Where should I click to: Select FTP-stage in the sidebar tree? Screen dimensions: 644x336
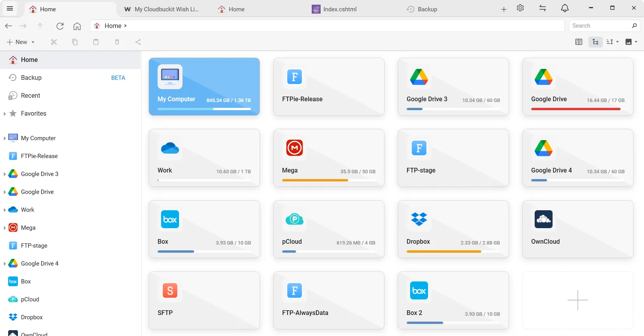pos(70,246)
